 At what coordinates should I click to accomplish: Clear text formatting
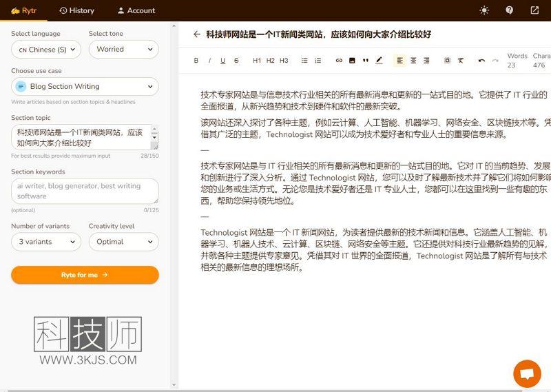(x=461, y=61)
